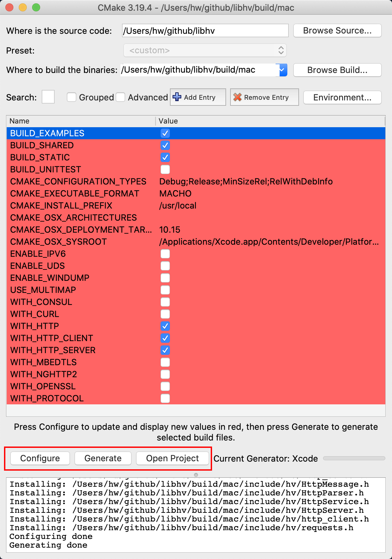Uncheck the WITH_HTTP option
Screen dimensions: 392x559
tap(165, 326)
